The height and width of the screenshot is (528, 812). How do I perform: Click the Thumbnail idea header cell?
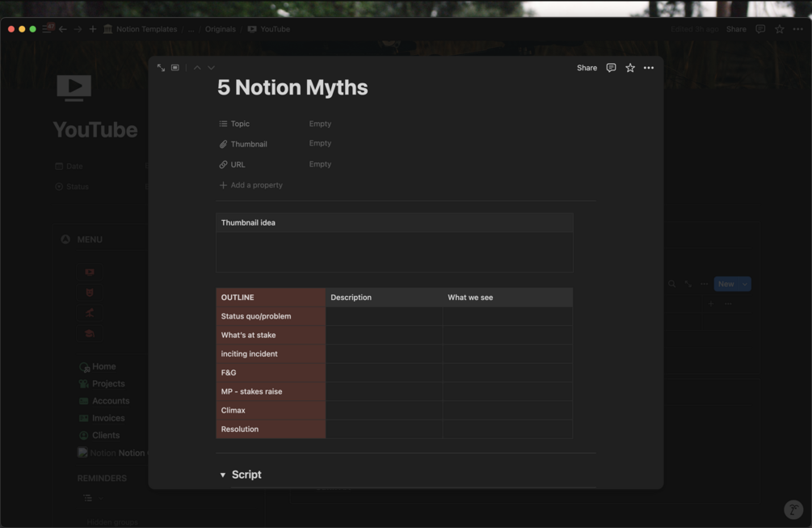coord(394,223)
